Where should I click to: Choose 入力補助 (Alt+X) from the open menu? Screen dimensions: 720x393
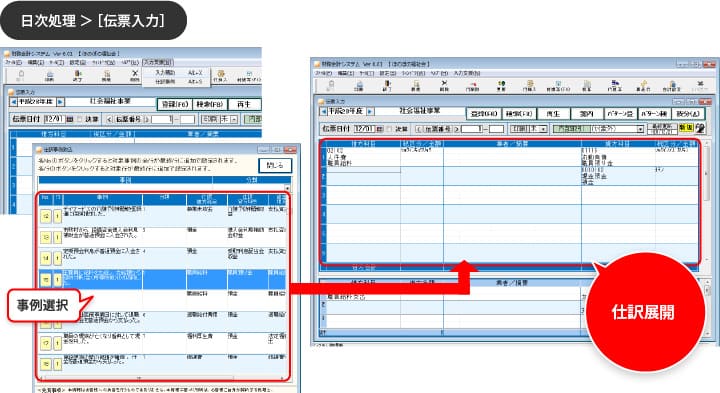pyautogui.click(x=177, y=73)
